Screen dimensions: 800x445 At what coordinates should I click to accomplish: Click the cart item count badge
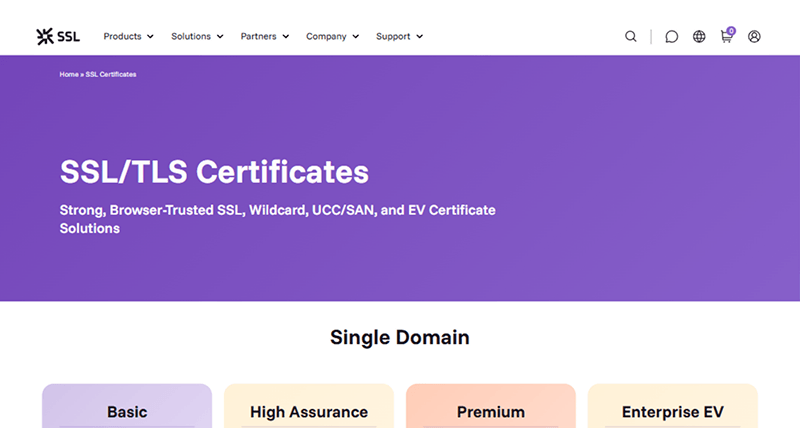[731, 31]
